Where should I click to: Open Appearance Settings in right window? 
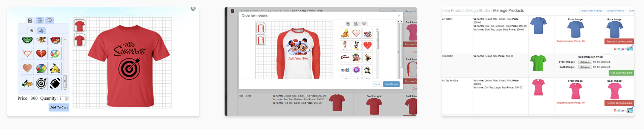coord(591,11)
